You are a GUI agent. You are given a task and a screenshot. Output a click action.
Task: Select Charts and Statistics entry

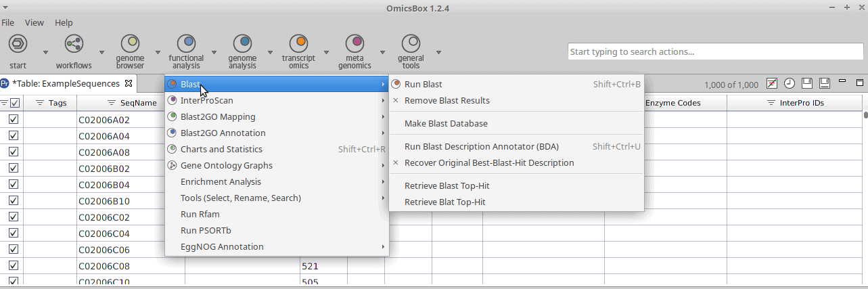[x=277, y=149]
